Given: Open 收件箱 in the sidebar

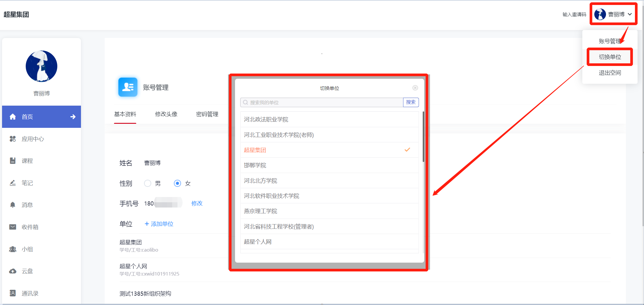Looking at the screenshot, I should tap(42, 227).
